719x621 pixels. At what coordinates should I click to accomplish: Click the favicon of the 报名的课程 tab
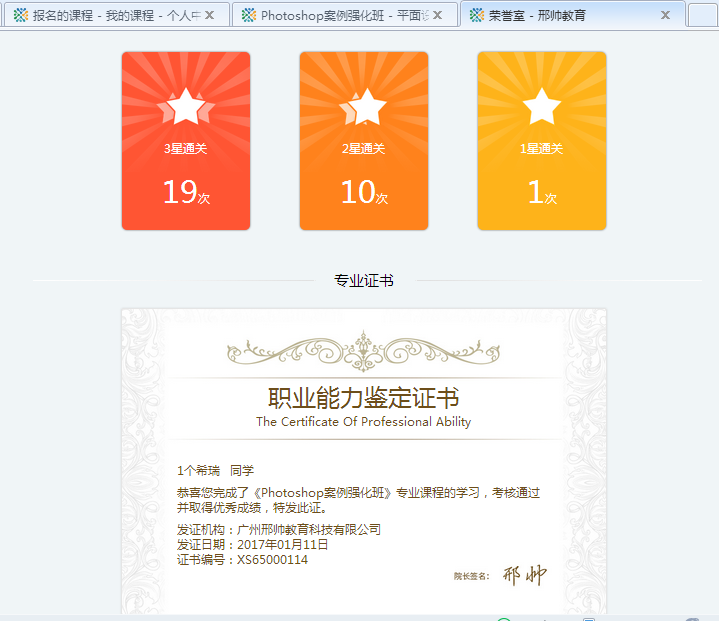[20, 15]
